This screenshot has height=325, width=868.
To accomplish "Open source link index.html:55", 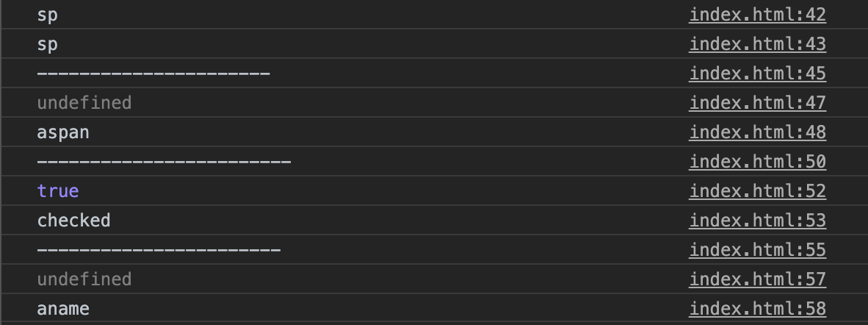I will coord(757,250).
